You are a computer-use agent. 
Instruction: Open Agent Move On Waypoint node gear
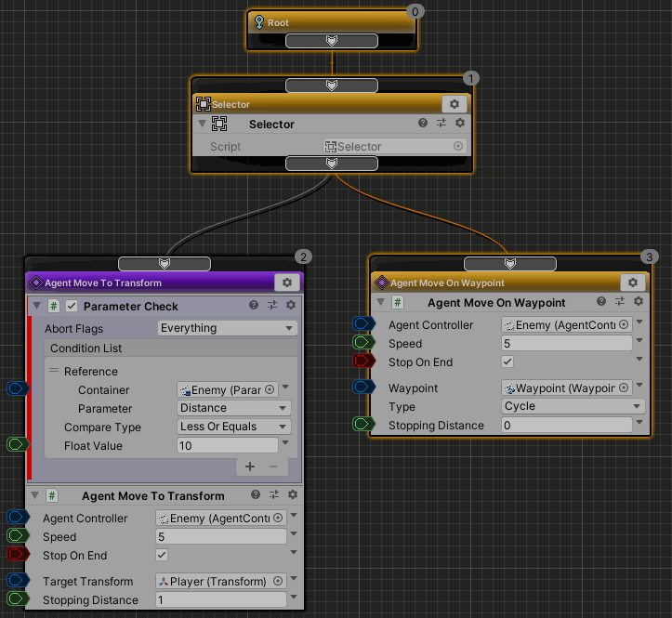pyautogui.click(x=633, y=283)
